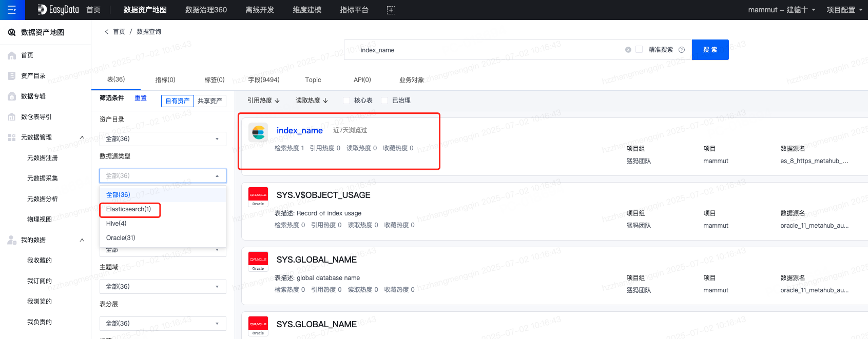Go to 指标平台 in top nav

tap(354, 10)
